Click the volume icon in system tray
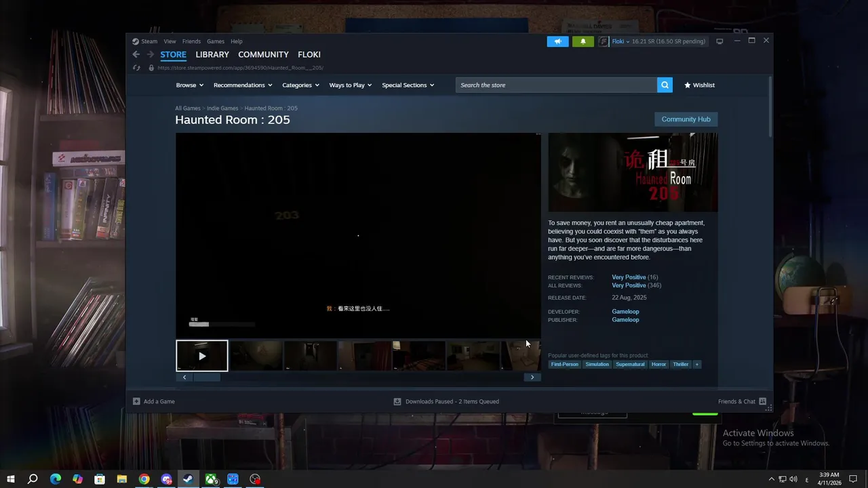The image size is (868, 488). 793,479
